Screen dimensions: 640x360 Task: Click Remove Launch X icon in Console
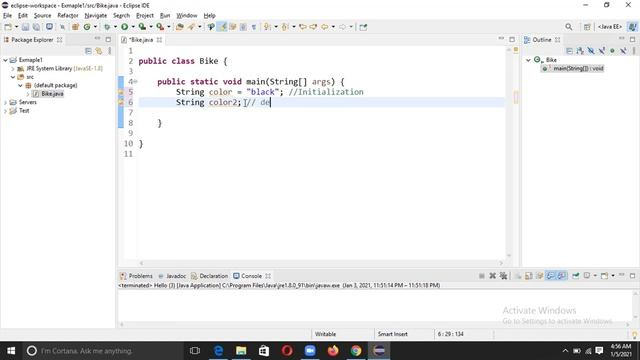click(x=492, y=276)
